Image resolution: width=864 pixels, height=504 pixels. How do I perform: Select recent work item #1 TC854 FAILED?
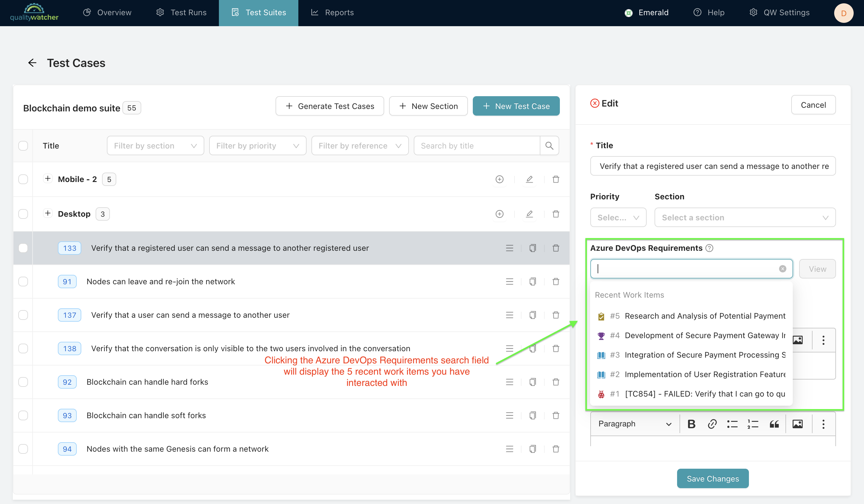[x=691, y=394]
